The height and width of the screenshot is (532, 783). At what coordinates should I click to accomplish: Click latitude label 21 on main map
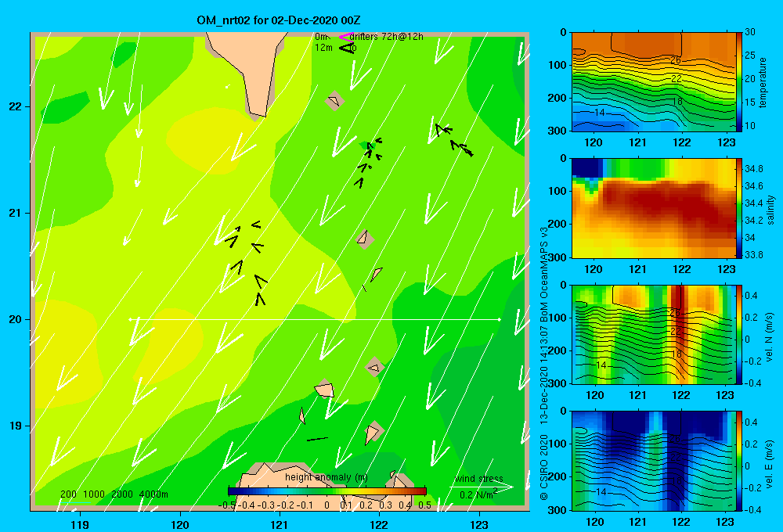tap(15, 213)
